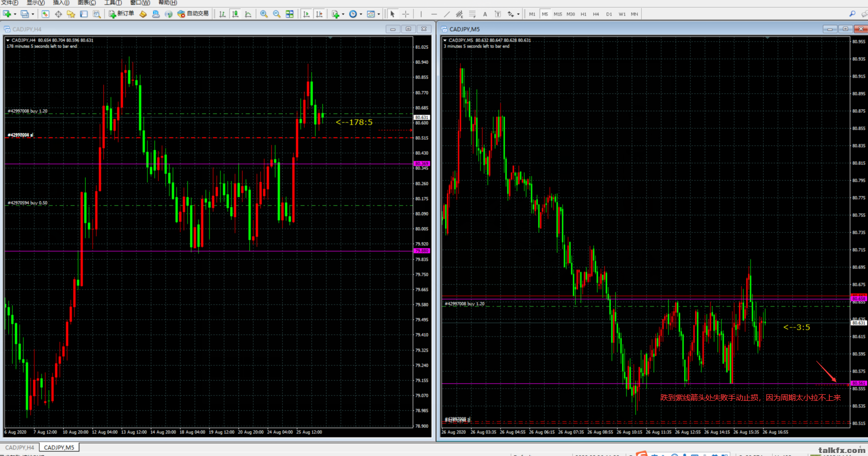This screenshot has width=868, height=456.
Task: Click the New Chart toolbar icon
Action: click(x=7, y=14)
